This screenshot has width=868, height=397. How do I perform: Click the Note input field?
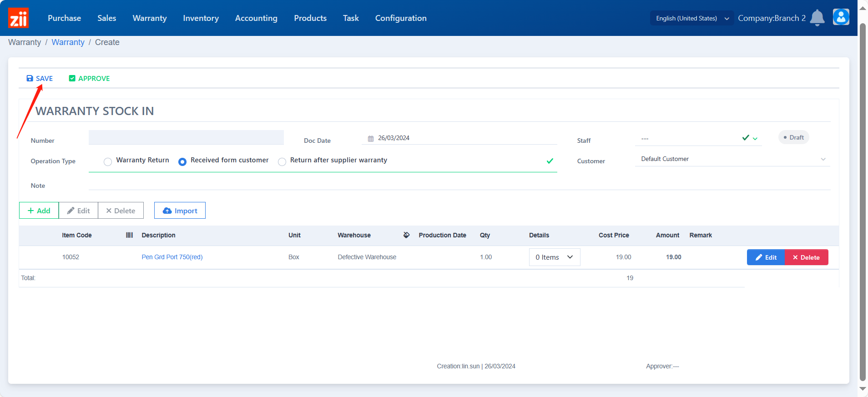pyautogui.click(x=459, y=184)
